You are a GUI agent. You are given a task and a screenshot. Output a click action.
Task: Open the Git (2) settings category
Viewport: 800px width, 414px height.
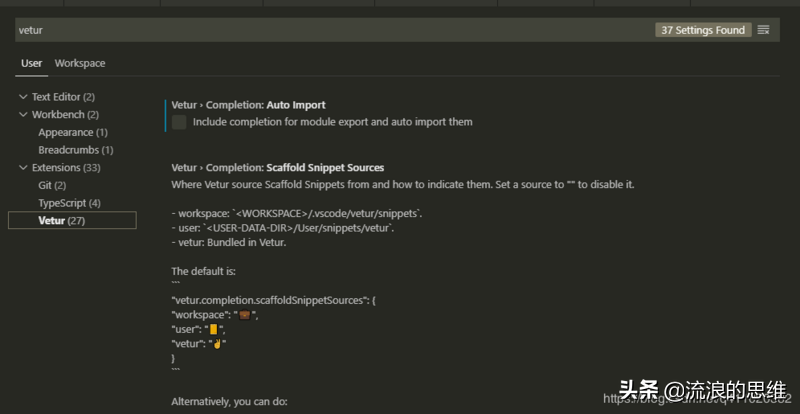click(52, 185)
